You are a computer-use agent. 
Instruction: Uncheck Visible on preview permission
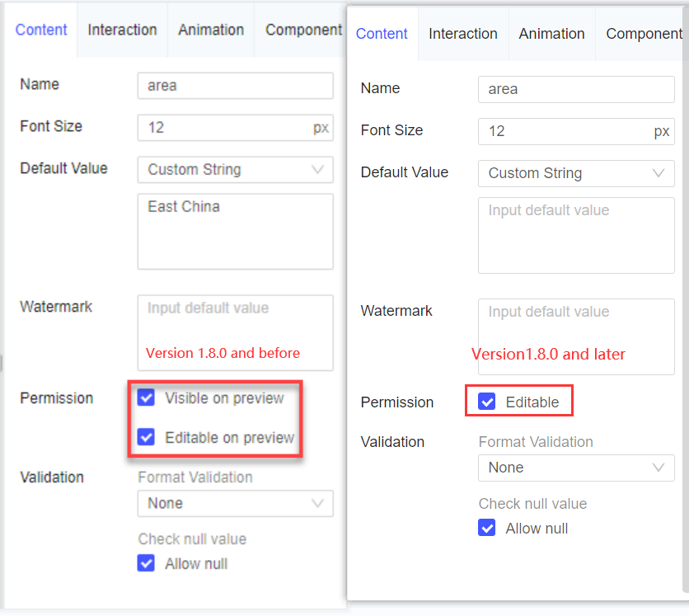[146, 397]
